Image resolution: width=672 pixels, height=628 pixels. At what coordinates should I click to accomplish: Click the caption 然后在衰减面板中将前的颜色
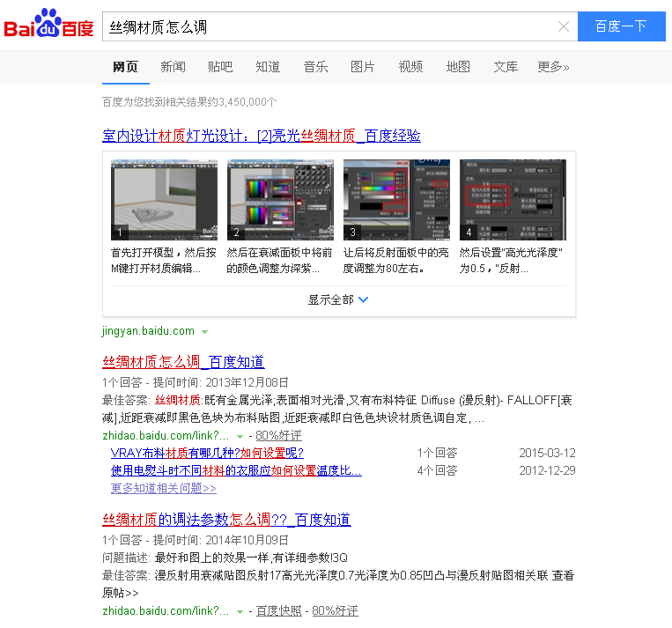280,260
